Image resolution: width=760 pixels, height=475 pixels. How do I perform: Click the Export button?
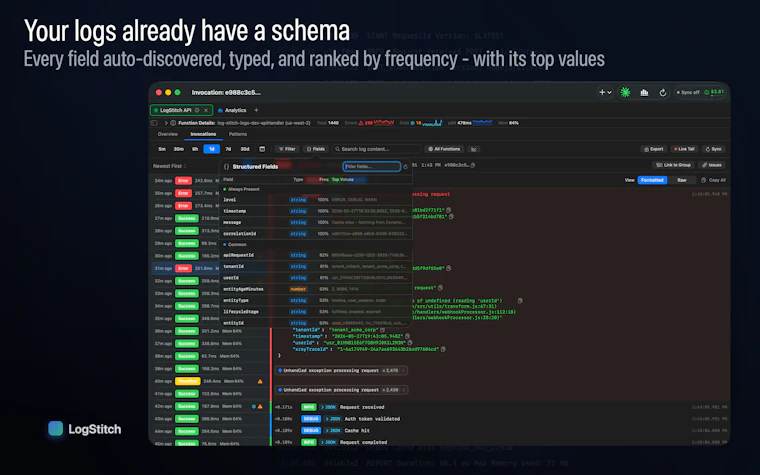pos(653,149)
